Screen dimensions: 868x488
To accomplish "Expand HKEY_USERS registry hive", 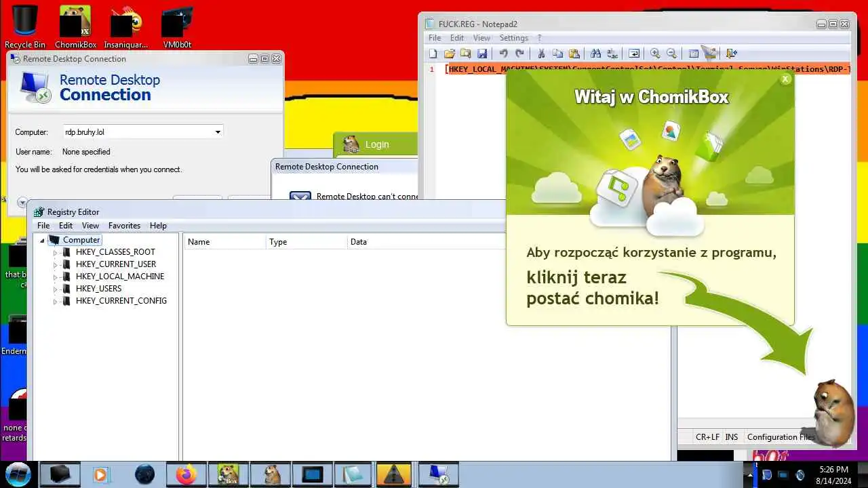I will click(x=55, y=289).
